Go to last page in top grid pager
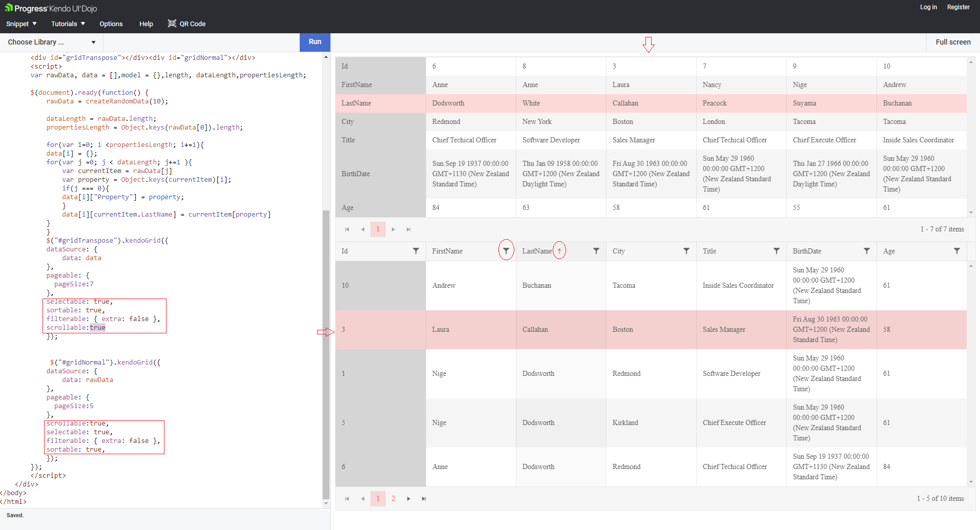The height and width of the screenshot is (530, 980). click(x=409, y=229)
